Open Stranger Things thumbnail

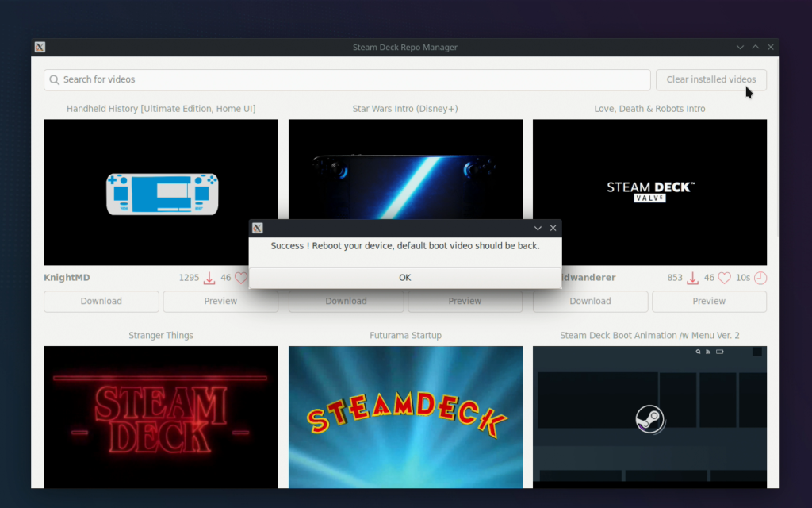tap(160, 418)
